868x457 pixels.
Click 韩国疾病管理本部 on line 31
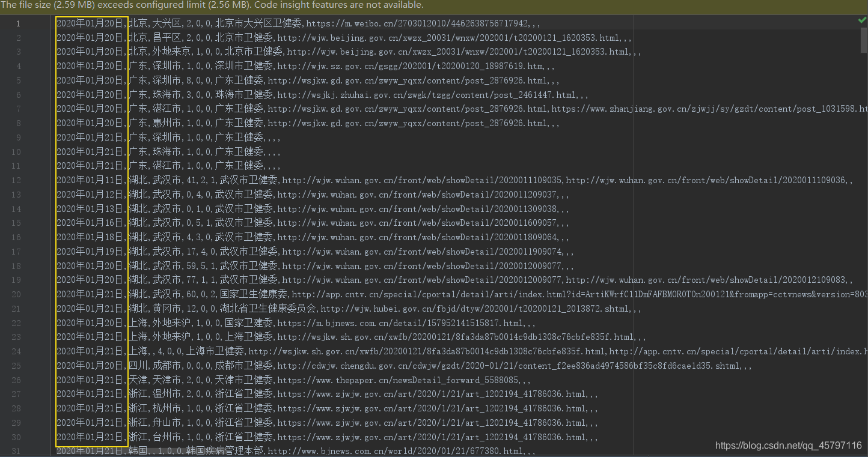(x=224, y=451)
